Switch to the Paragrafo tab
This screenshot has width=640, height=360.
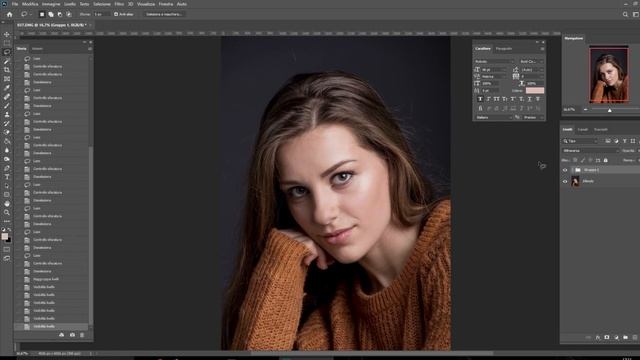pos(504,49)
